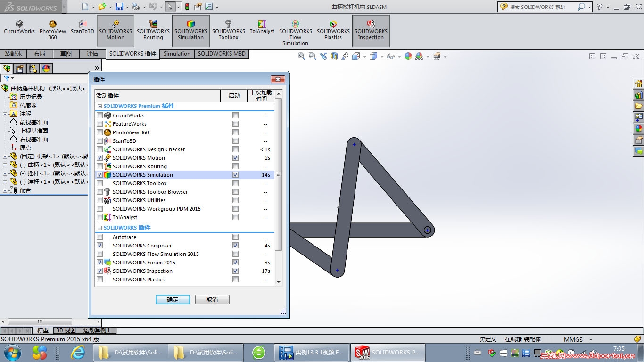Viewport: 644px width, 362px height.
Task: Expand the (固定) 机架<1> tree node
Action: tap(5, 156)
